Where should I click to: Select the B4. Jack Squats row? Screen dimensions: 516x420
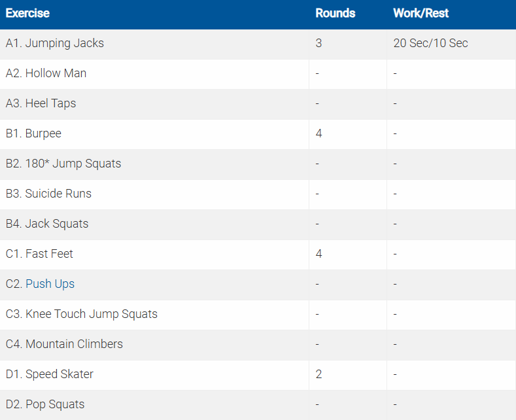click(x=47, y=224)
